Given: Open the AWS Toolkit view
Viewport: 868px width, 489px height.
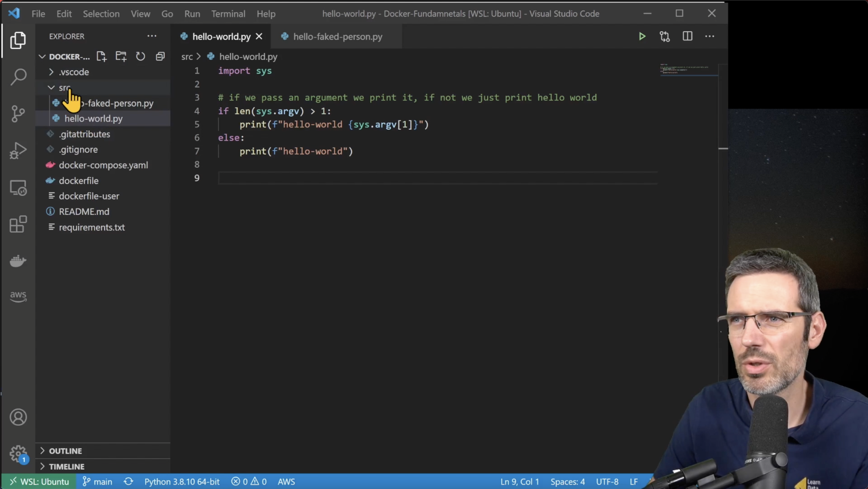Looking at the screenshot, I should tap(18, 297).
